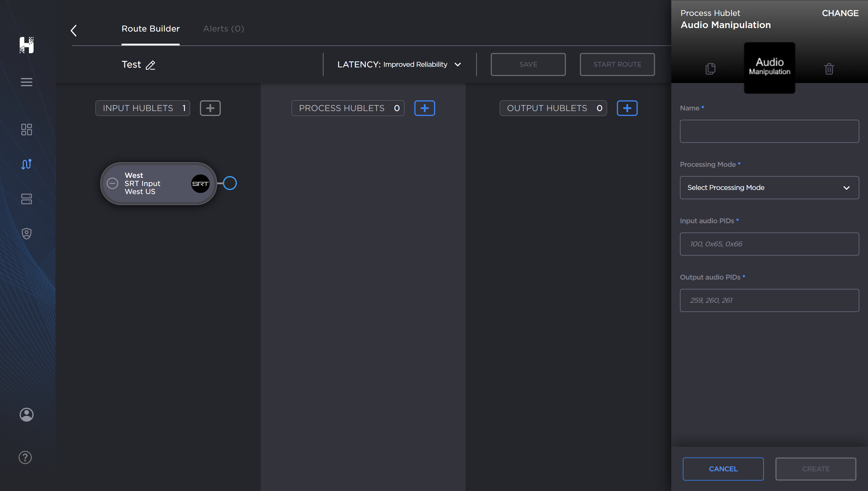Click the help question mark icon
Screen dimensions: 868x491
pos(25,457)
